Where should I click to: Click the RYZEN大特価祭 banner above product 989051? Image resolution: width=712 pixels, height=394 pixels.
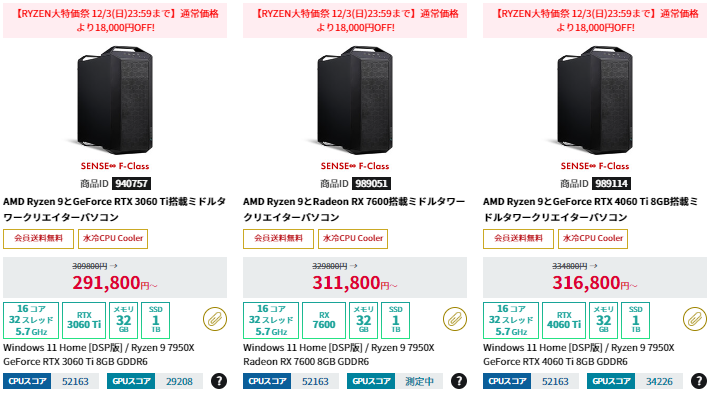coord(355,20)
